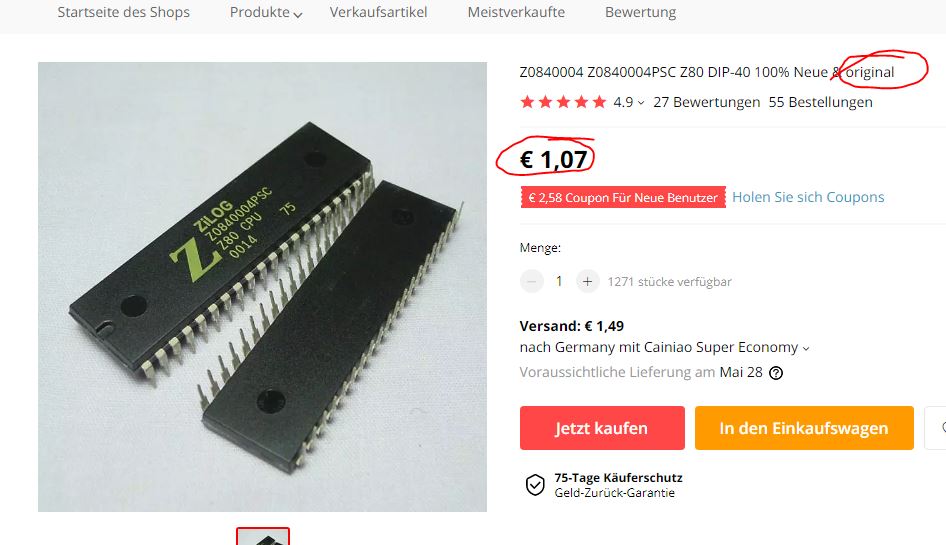Click Holen Sie sich Coupons link
This screenshot has height=545, width=946.
tap(808, 197)
